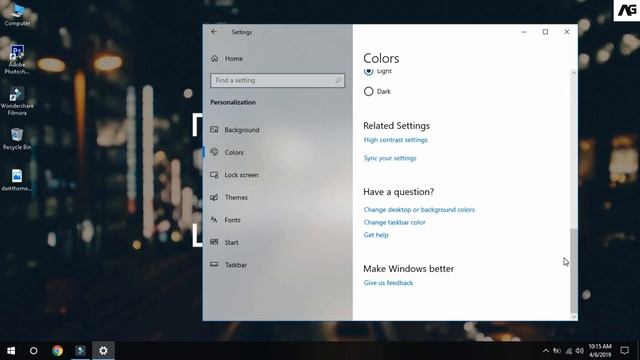Open the Windows Start menu
Screen dimensions: 640x360
(x=11, y=351)
